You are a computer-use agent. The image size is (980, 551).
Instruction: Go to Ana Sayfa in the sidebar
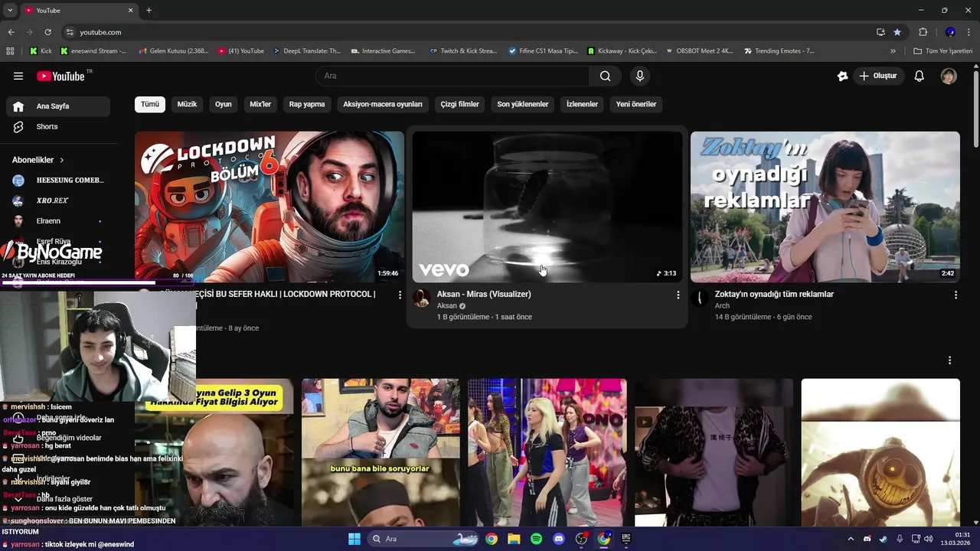(58, 106)
